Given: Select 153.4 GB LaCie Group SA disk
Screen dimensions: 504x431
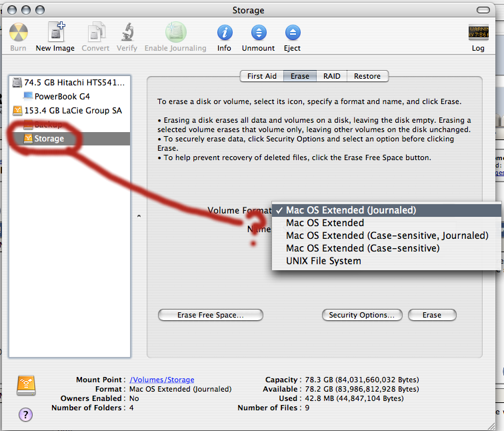Looking at the screenshot, I should click(69, 111).
